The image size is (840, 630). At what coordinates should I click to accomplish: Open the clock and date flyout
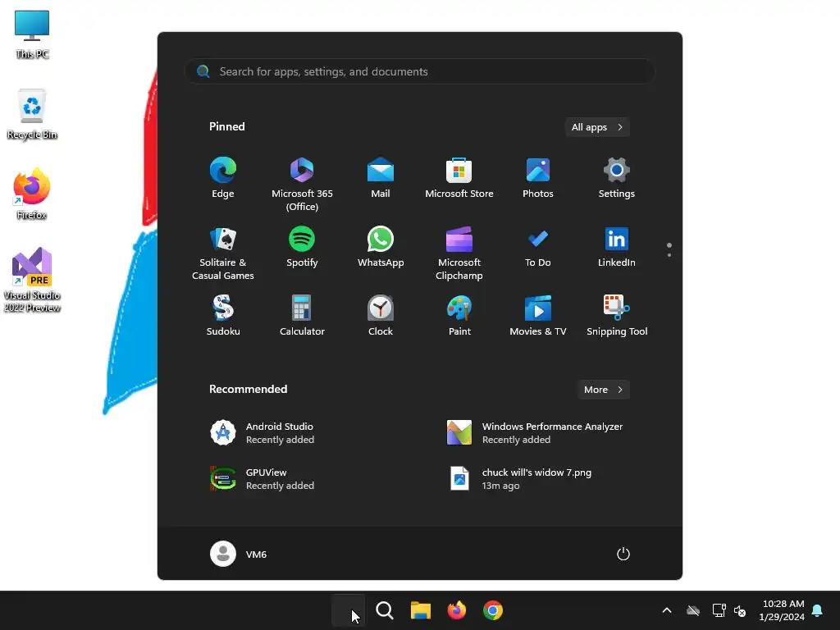(781, 610)
